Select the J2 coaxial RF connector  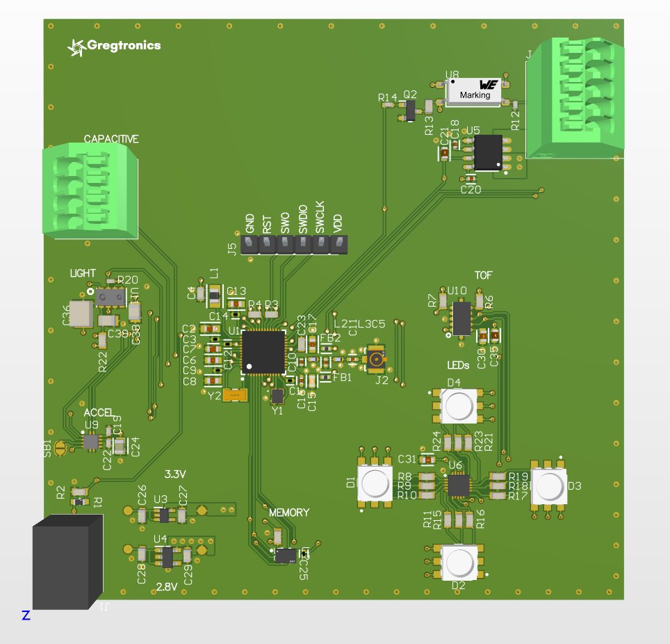pos(376,358)
